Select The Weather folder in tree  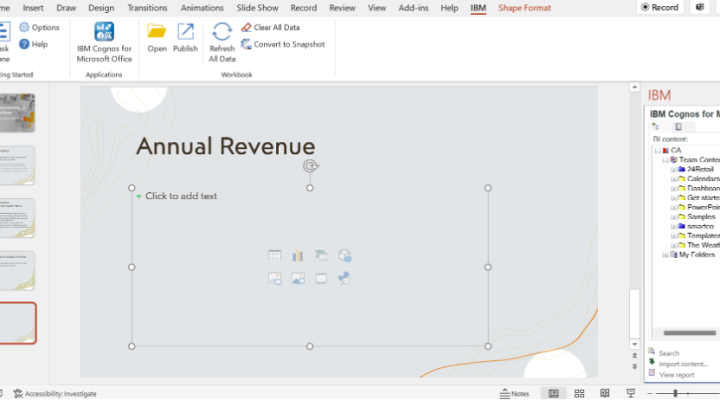703,245
